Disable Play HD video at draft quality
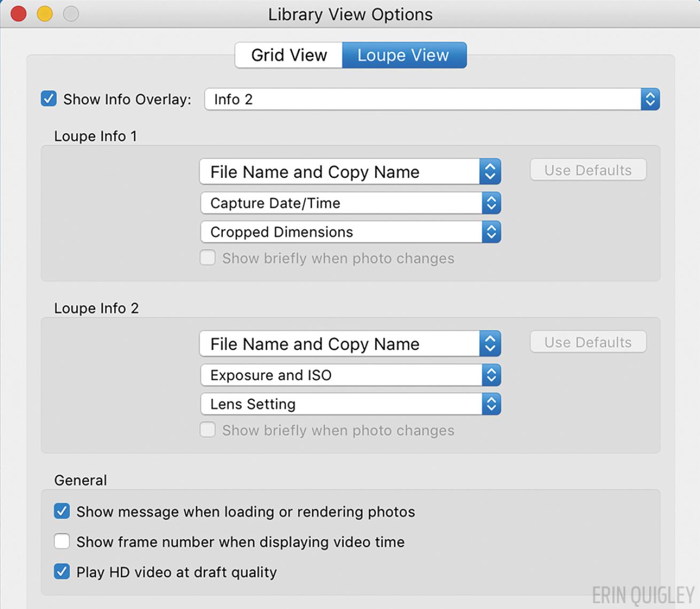Viewport: 700px width, 609px height. [62, 572]
